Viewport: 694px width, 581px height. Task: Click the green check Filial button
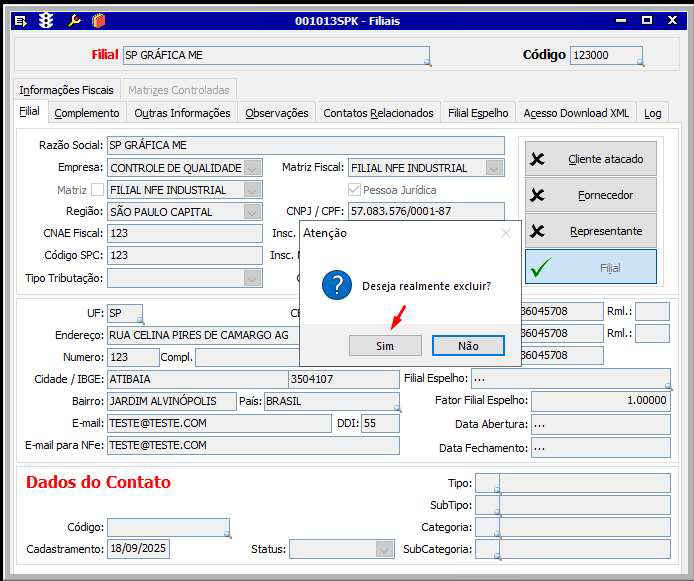coord(591,267)
